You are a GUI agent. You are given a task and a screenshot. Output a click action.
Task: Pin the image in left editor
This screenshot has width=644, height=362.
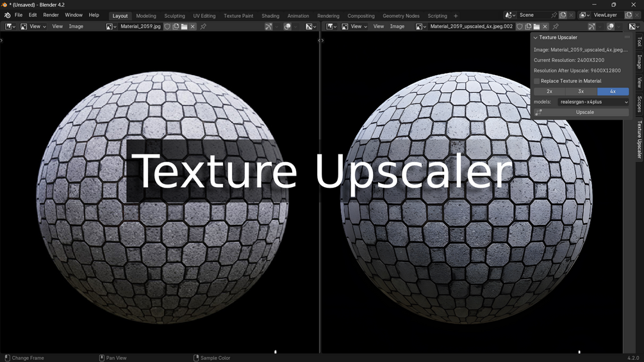[203, 26]
